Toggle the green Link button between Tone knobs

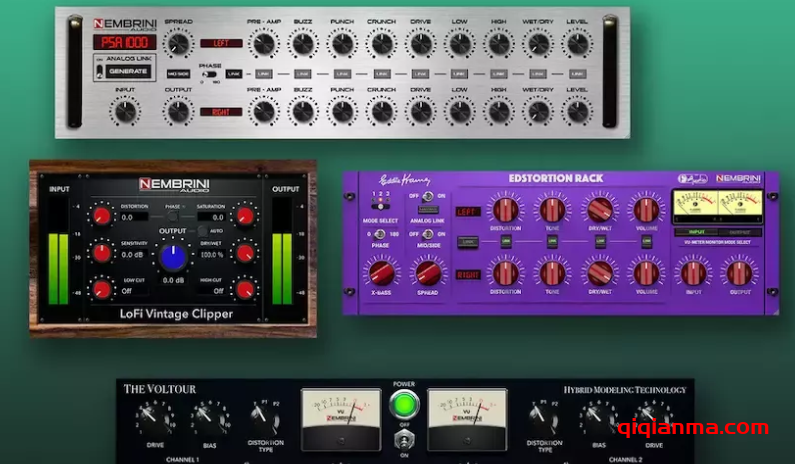(552, 242)
